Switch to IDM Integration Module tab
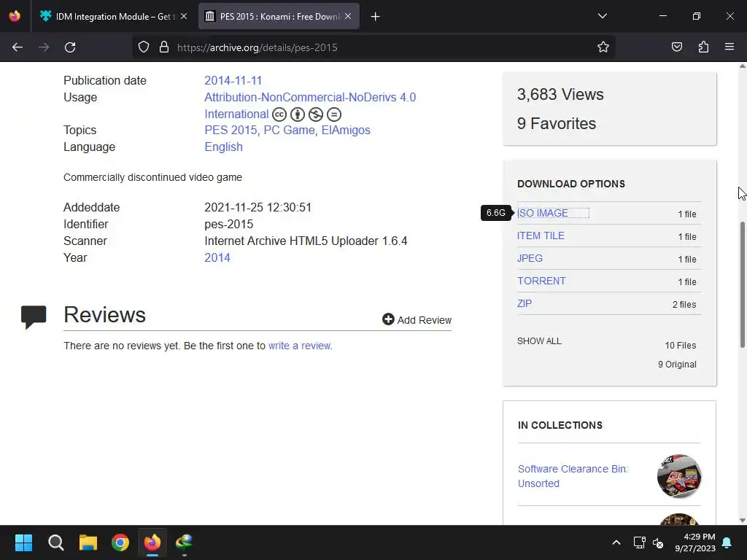The width and height of the screenshot is (747, 560). pyautogui.click(x=108, y=16)
